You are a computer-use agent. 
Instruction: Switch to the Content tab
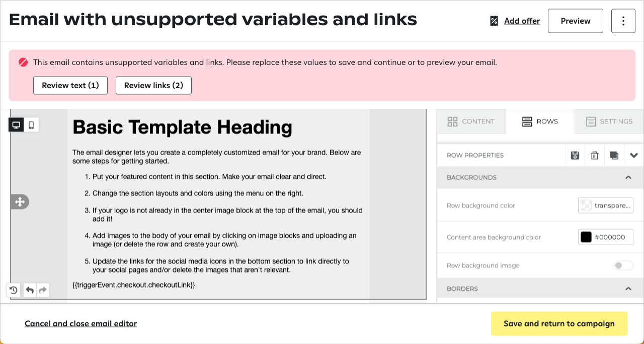click(x=471, y=121)
